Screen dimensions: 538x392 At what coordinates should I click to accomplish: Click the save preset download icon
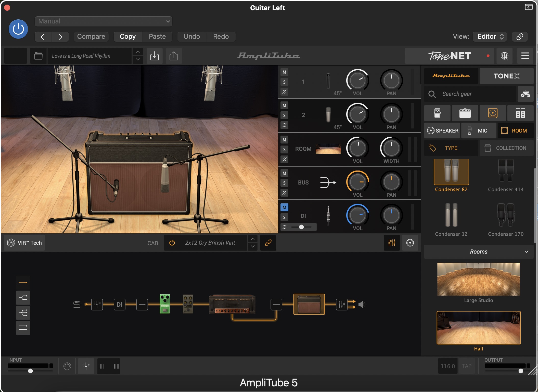(155, 56)
